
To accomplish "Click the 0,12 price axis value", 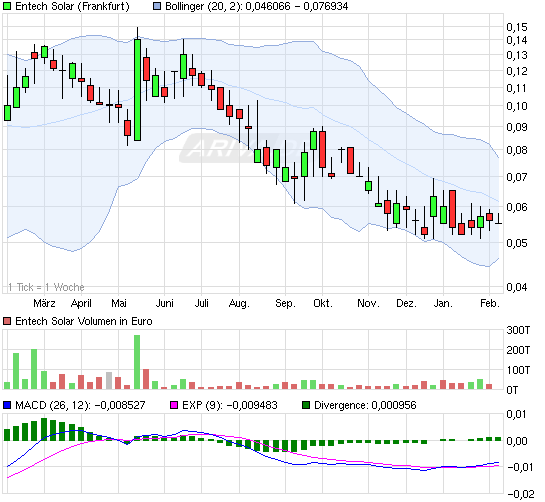I will coord(517,71).
